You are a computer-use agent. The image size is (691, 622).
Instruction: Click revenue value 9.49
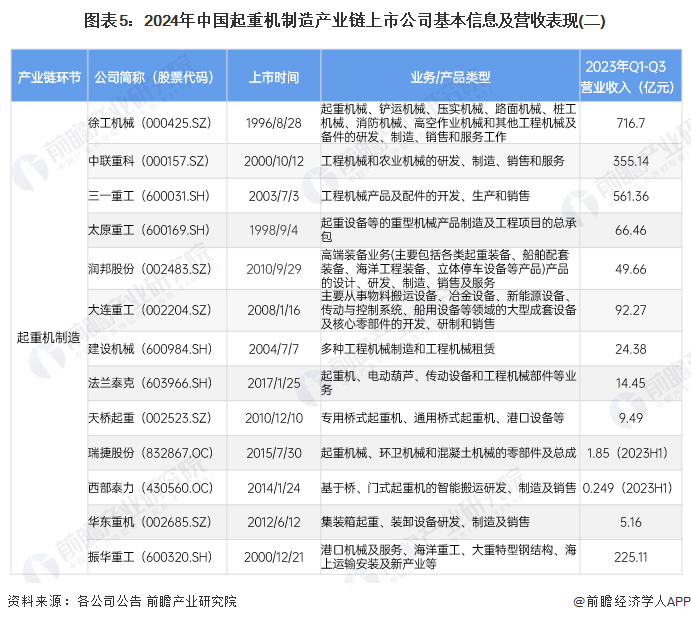[631, 418]
